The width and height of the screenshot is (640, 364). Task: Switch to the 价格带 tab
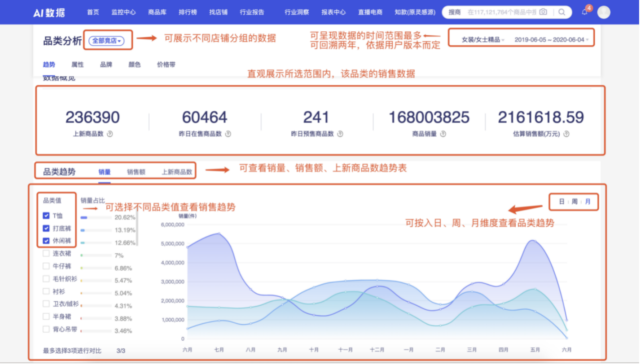pos(166,65)
